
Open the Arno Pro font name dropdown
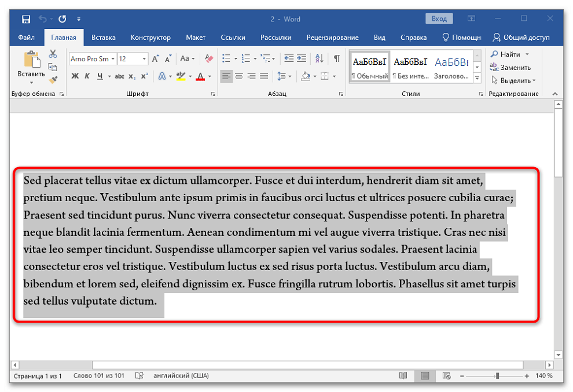(112, 59)
